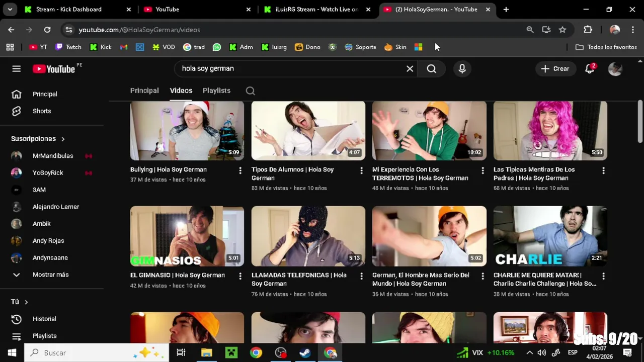644x362 pixels.
Task: Open notifications bell
Action: coord(590,69)
